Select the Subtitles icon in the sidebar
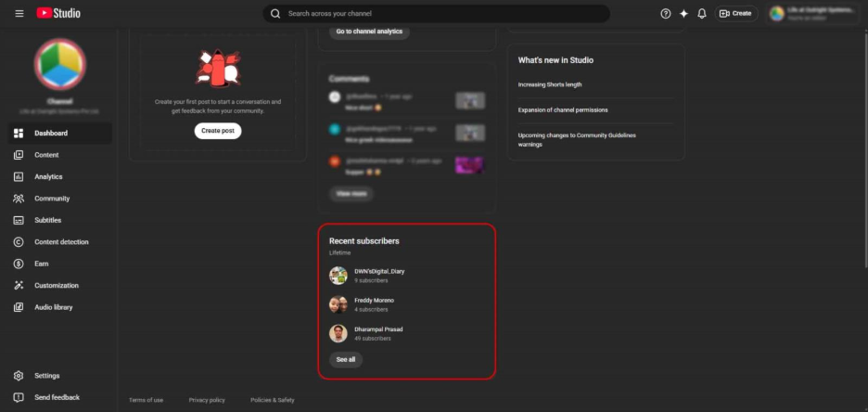 point(19,220)
